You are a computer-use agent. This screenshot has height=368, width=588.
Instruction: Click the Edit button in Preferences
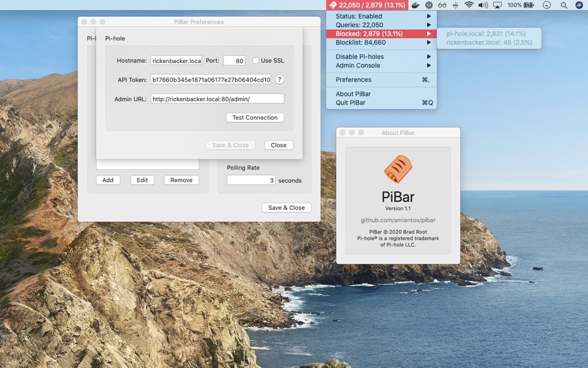pyautogui.click(x=142, y=180)
